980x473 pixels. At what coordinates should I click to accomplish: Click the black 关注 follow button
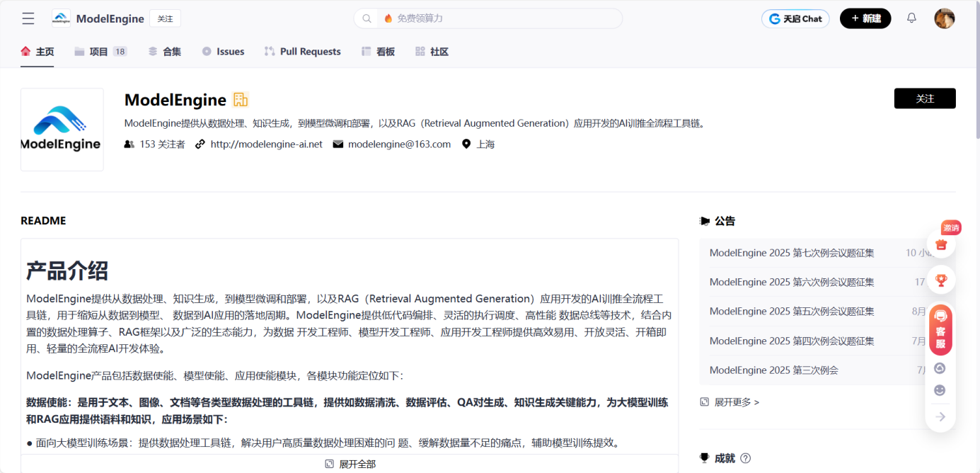[x=925, y=98]
